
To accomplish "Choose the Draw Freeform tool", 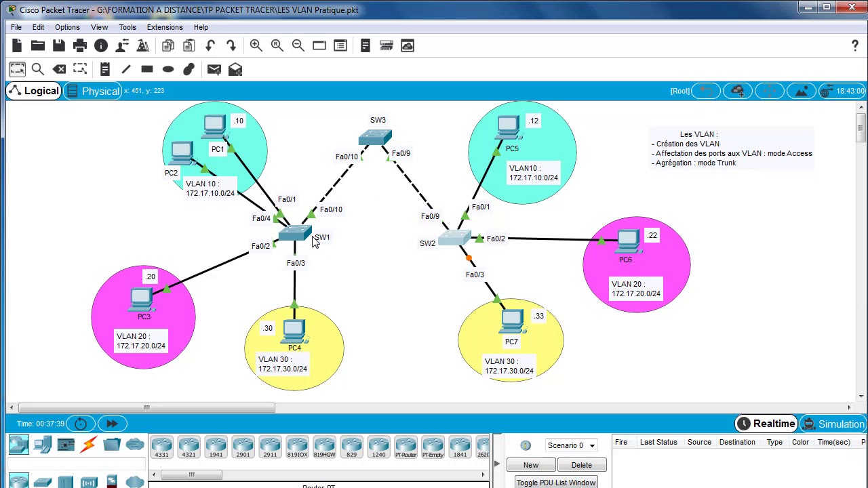I will point(189,69).
